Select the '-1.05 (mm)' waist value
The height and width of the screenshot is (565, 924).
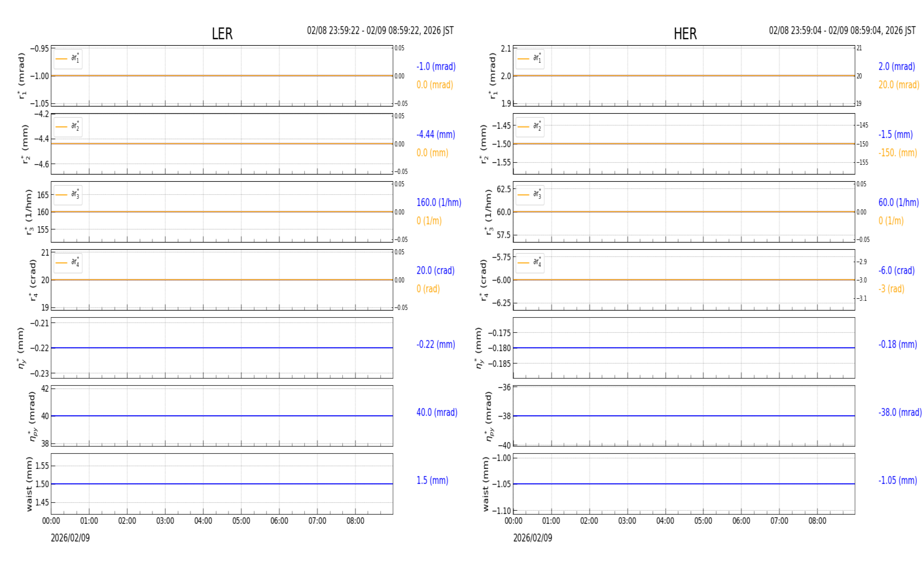click(898, 481)
